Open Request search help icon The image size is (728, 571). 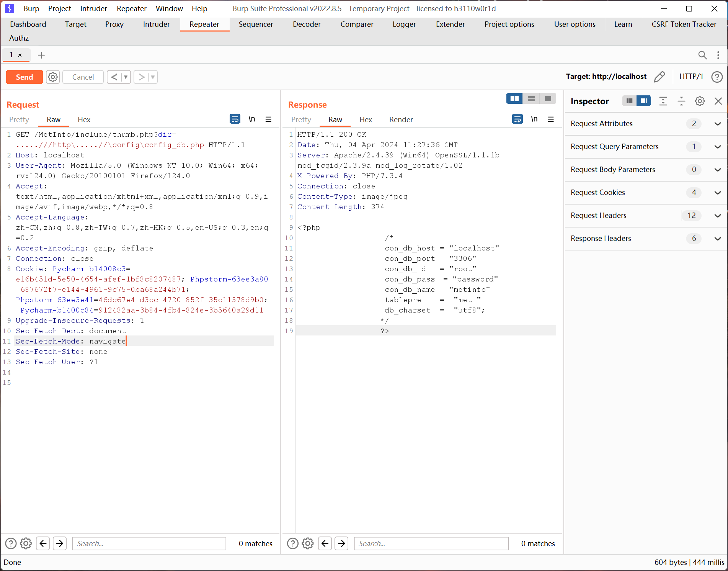click(11, 543)
